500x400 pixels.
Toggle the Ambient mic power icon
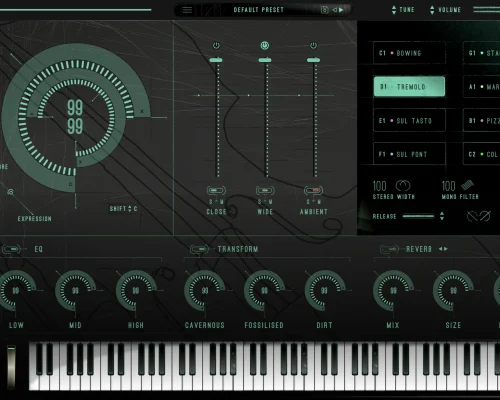pyautogui.click(x=313, y=45)
